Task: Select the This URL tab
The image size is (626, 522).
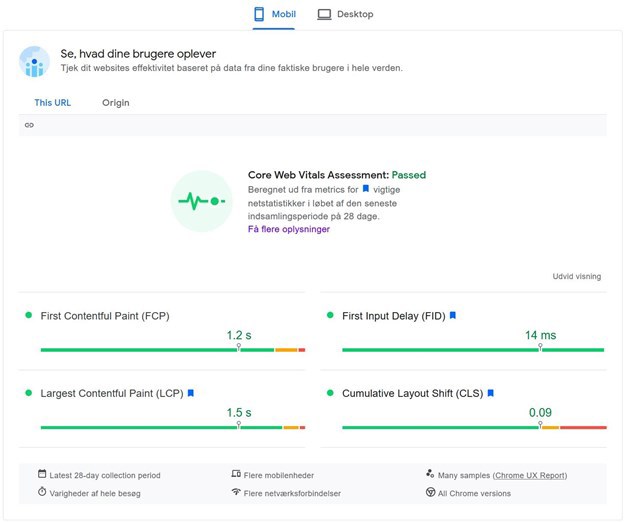Action: [52, 103]
